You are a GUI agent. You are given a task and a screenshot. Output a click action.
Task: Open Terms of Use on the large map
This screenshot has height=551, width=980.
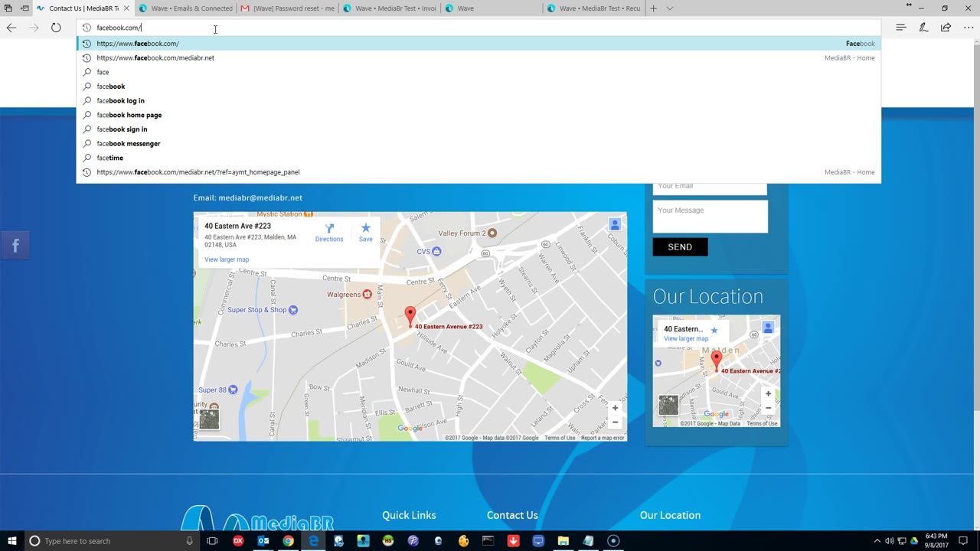560,438
